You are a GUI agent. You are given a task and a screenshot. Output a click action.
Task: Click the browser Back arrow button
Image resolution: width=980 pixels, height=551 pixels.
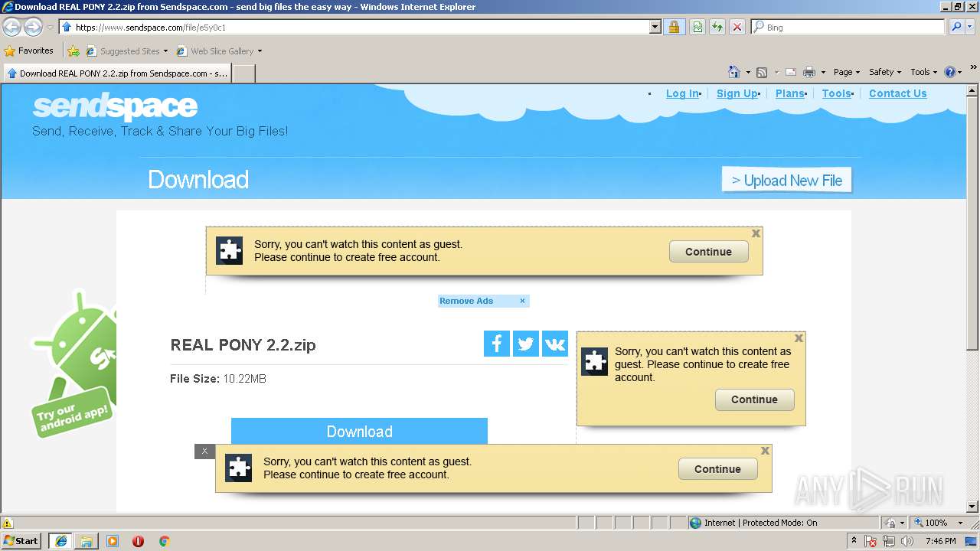tap(11, 27)
